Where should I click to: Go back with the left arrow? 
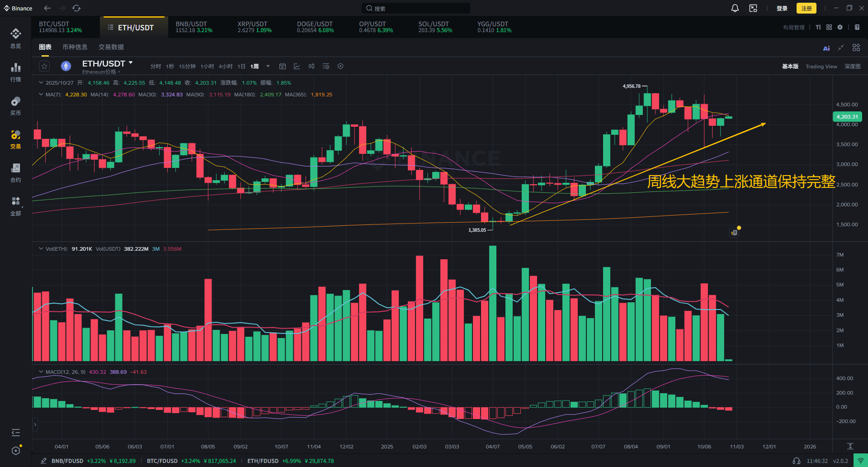[47, 8]
